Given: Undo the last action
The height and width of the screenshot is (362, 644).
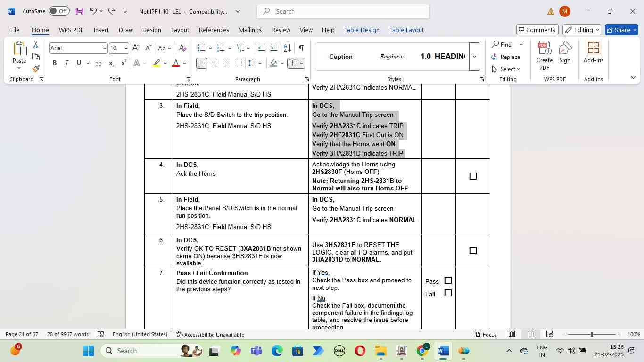Looking at the screenshot, I should [93, 11].
